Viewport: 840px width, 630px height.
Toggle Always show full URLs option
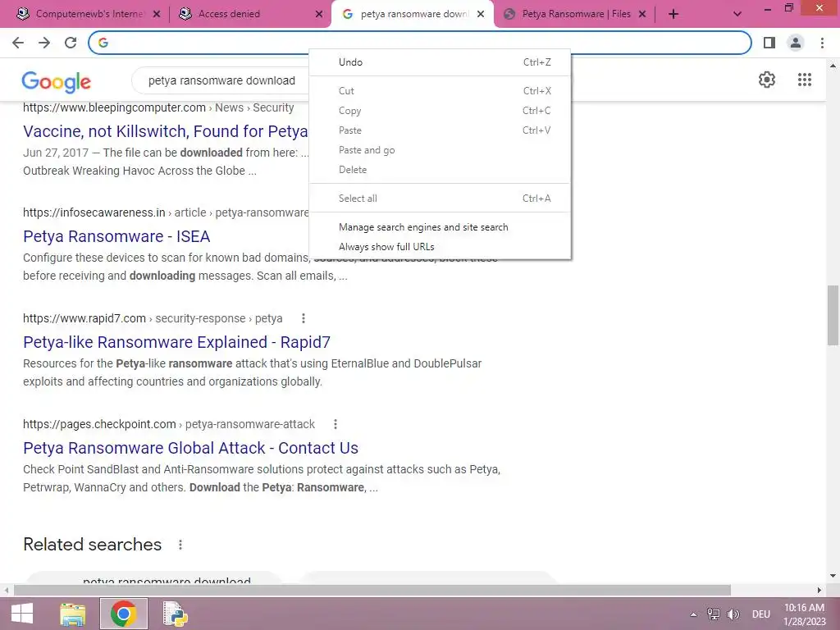(x=440, y=247)
